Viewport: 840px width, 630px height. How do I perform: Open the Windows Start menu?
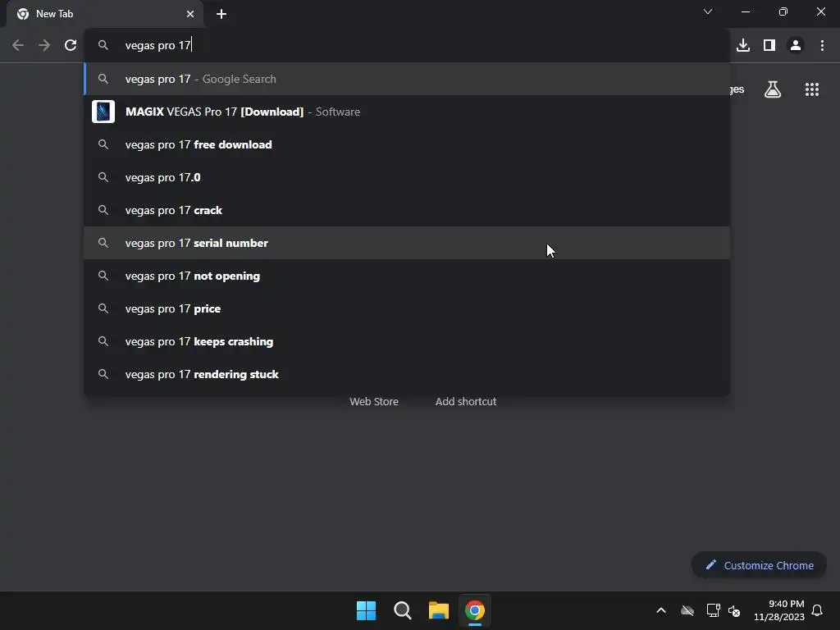pos(366,610)
